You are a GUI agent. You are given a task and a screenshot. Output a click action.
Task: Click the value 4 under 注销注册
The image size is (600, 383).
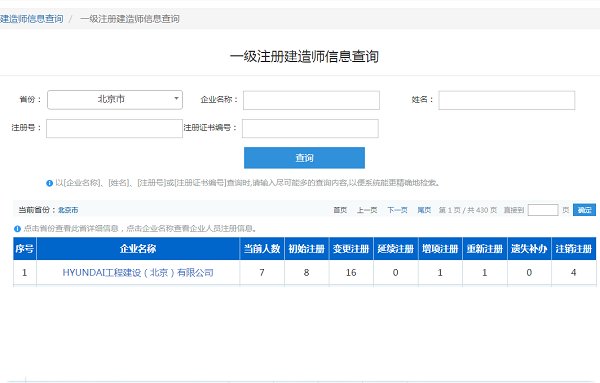573,273
